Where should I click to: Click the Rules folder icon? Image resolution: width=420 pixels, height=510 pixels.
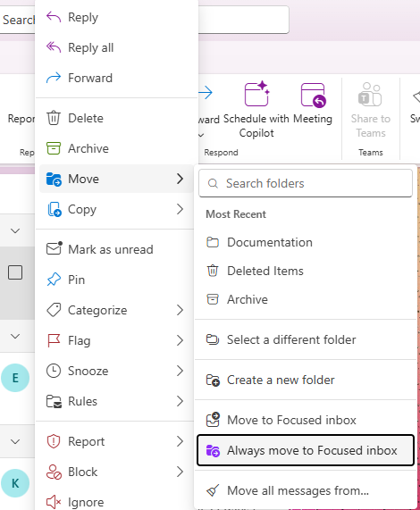click(x=54, y=401)
